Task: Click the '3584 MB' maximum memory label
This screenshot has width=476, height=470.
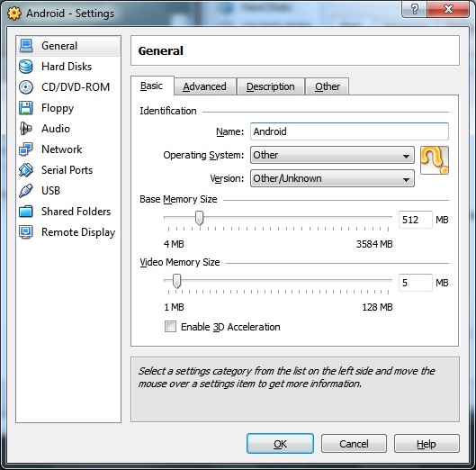Action: coord(374,244)
